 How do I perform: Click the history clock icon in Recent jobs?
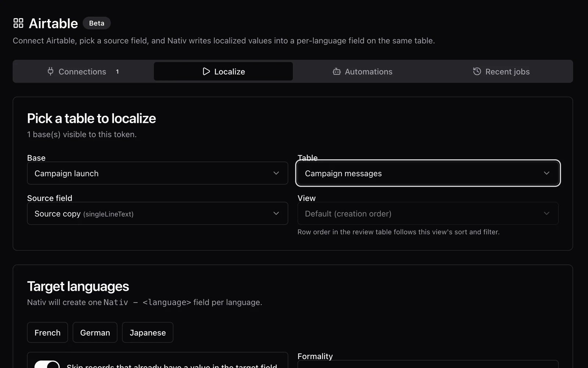pyautogui.click(x=477, y=71)
